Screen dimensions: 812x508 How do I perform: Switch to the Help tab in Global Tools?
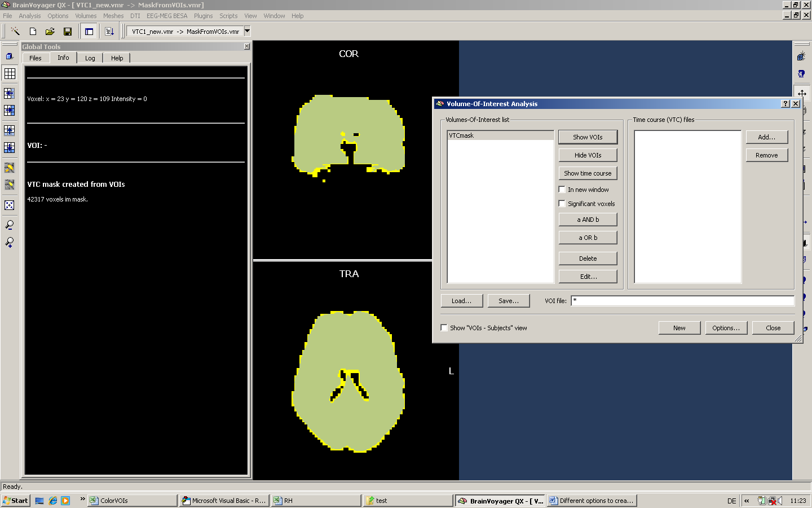(x=117, y=58)
